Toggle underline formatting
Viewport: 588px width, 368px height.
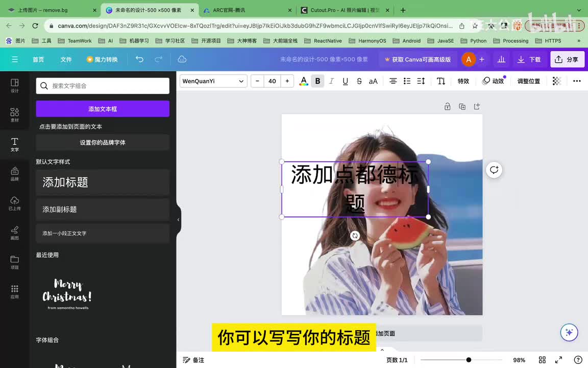[345, 81]
